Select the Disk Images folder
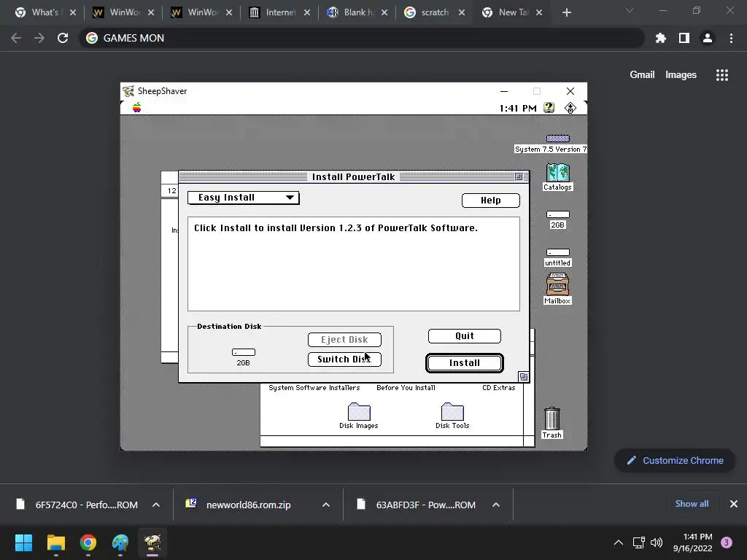This screenshot has width=747, height=560. [x=359, y=411]
